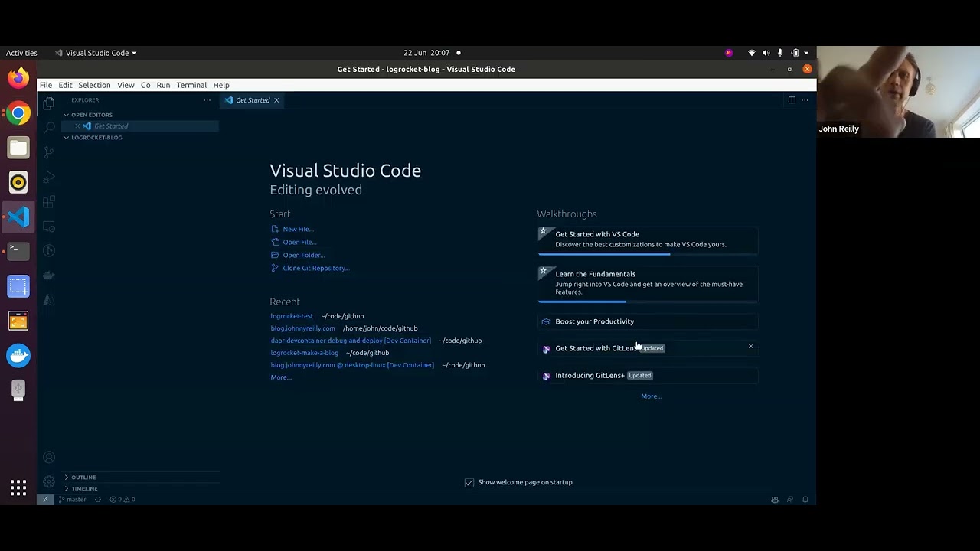Open the GitLens view in activity bar

pyautogui.click(x=49, y=250)
